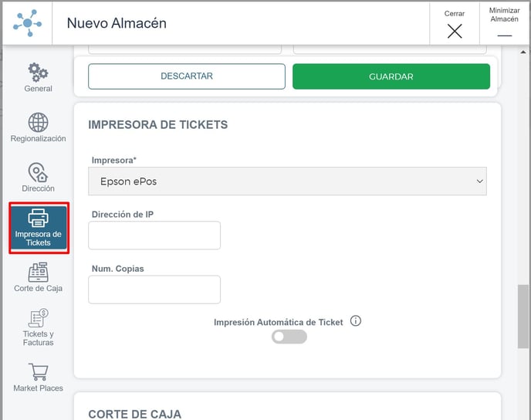
Task: Open the General settings gear icon
Action: click(x=38, y=73)
